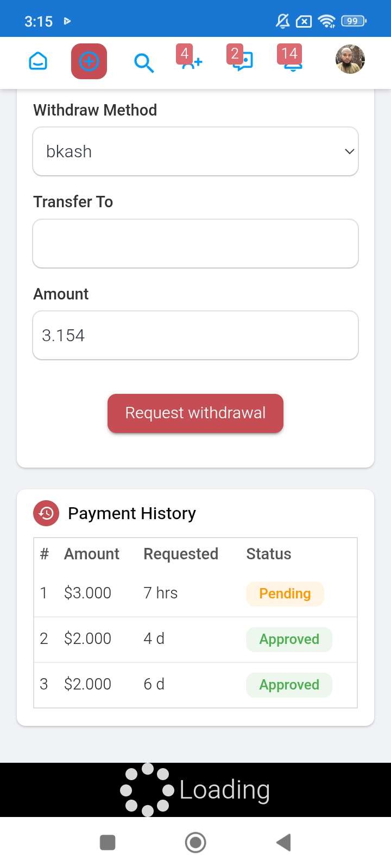
Task: Open the search magnifier icon
Action: pos(144,63)
